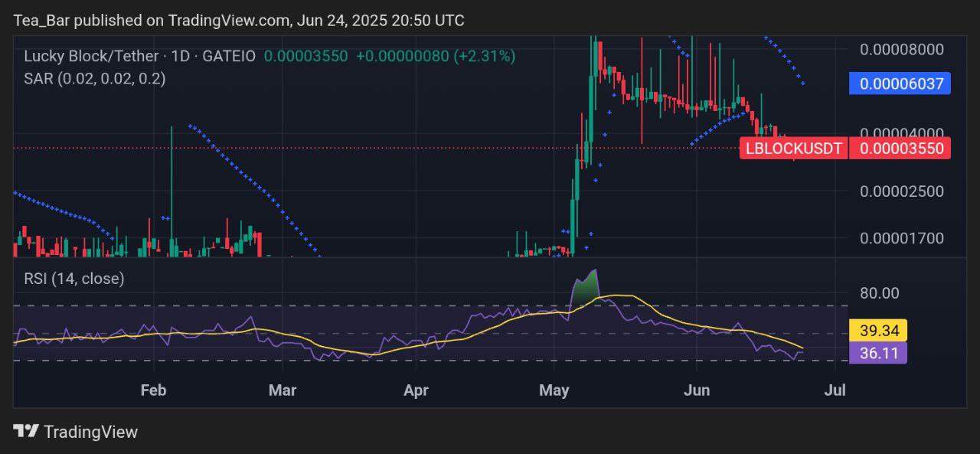The width and height of the screenshot is (980, 454).
Task: Click the TradingView logo icon
Action: tap(26, 431)
